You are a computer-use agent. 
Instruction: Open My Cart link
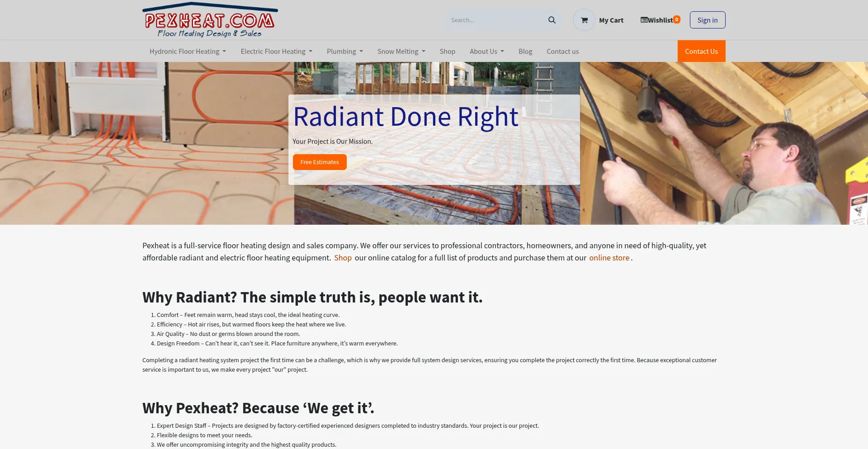(611, 20)
